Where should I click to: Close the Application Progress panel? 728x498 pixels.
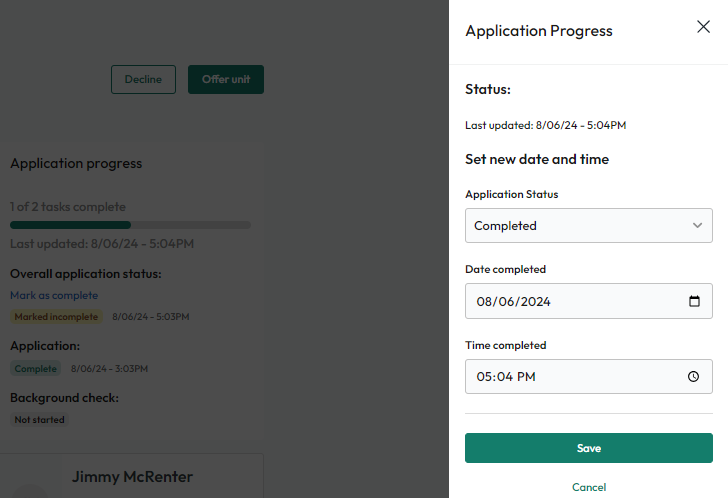703,27
